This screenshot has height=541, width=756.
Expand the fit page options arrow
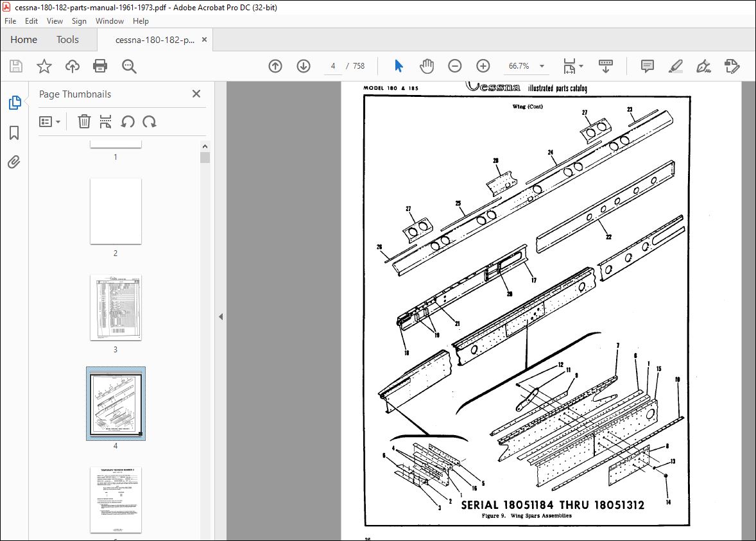coord(581,66)
